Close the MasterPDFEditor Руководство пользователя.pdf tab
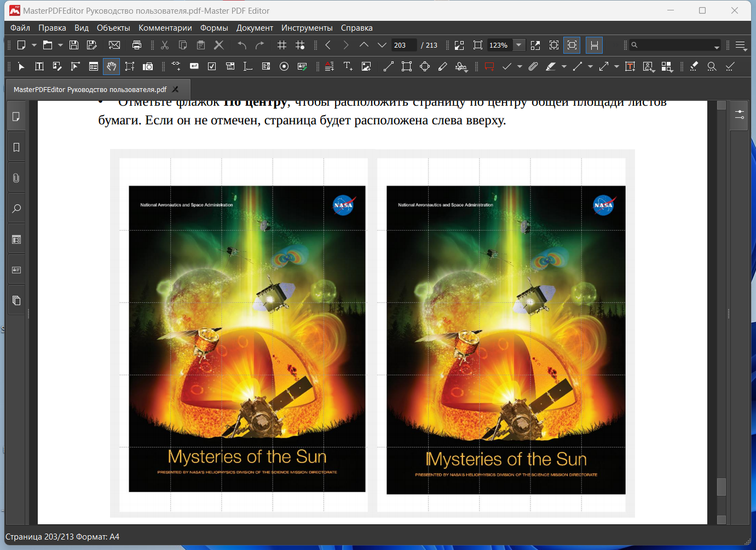The height and width of the screenshot is (550, 756). pyautogui.click(x=175, y=89)
